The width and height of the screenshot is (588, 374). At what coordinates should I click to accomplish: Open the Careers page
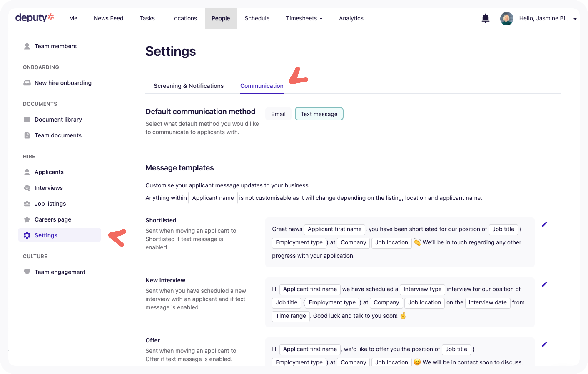click(x=53, y=220)
